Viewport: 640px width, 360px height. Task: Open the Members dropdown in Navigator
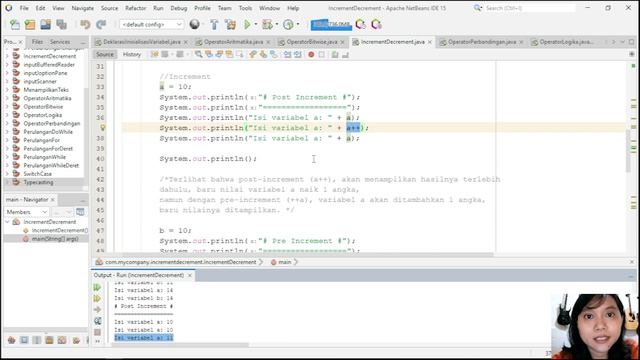click(27, 212)
